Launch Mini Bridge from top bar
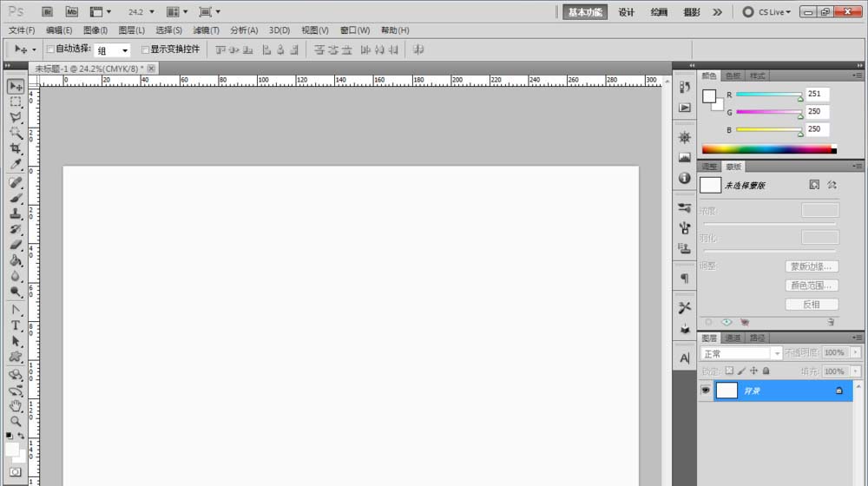This screenshot has width=868, height=486. (x=71, y=12)
